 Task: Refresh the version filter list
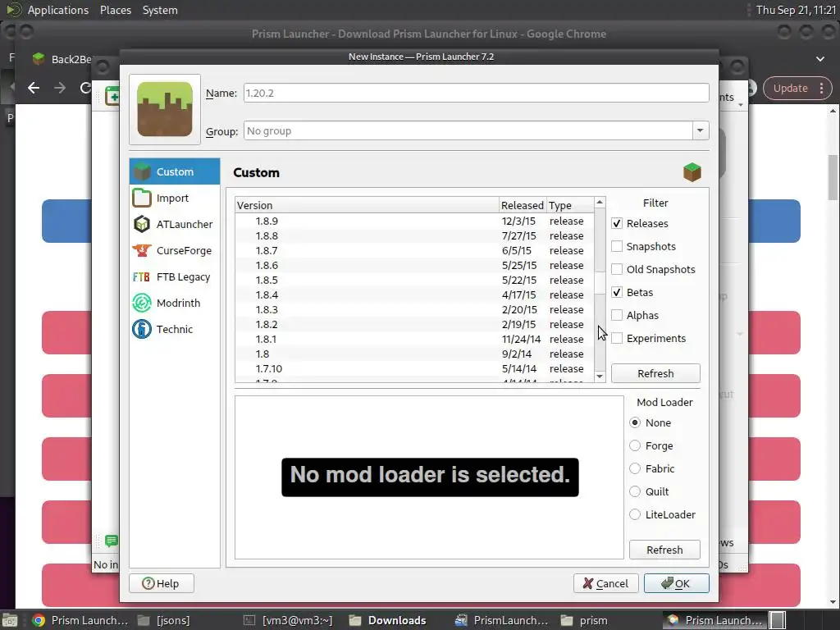[x=655, y=373]
